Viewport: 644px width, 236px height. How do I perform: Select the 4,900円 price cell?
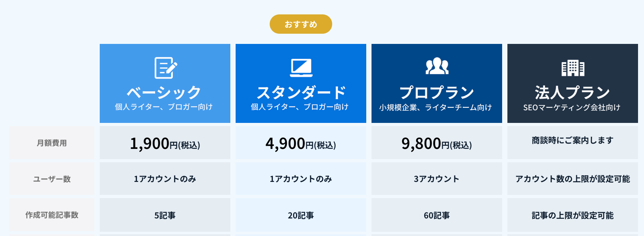pyautogui.click(x=301, y=143)
